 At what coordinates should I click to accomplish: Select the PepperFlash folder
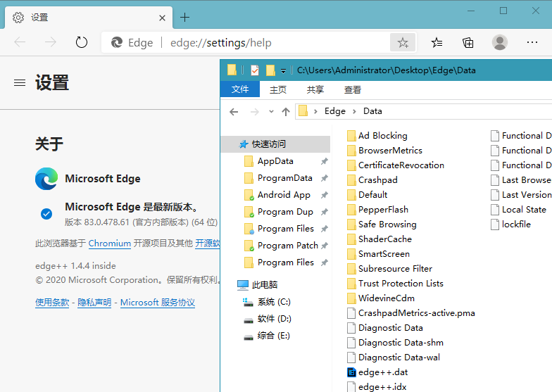click(377, 210)
